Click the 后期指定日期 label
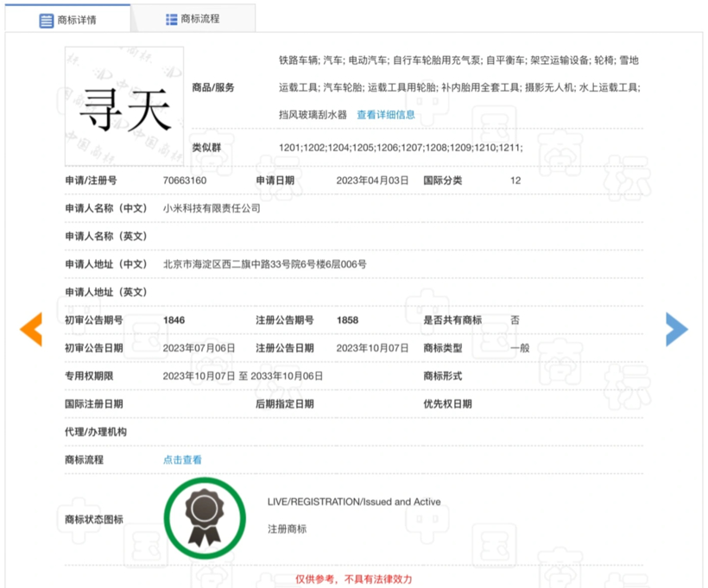This screenshot has height=588, width=708. pos(285,404)
